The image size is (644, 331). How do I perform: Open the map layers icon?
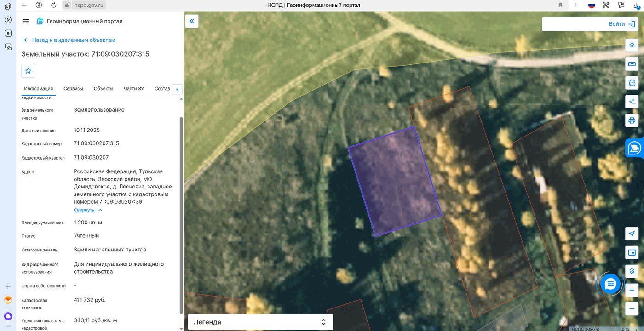(632, 45)
